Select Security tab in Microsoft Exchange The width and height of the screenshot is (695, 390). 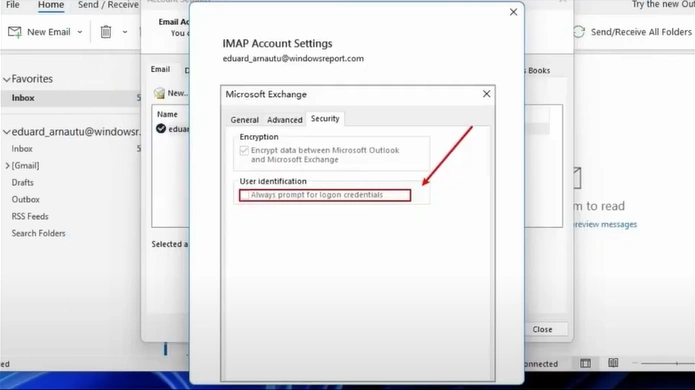[325, 118]
